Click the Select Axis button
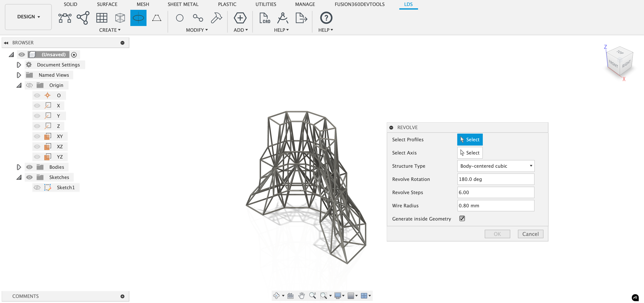 tap(470, 153)
